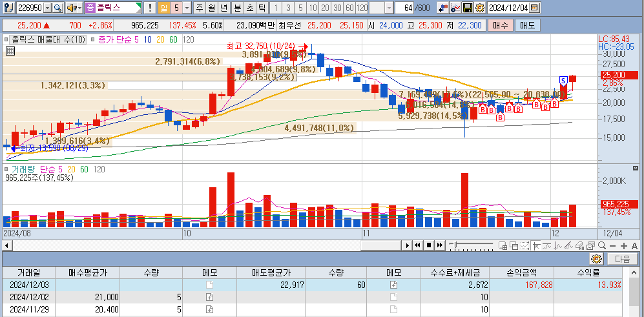
Task: Select the daily (일) chart period
Action: [x=163, y=7]
